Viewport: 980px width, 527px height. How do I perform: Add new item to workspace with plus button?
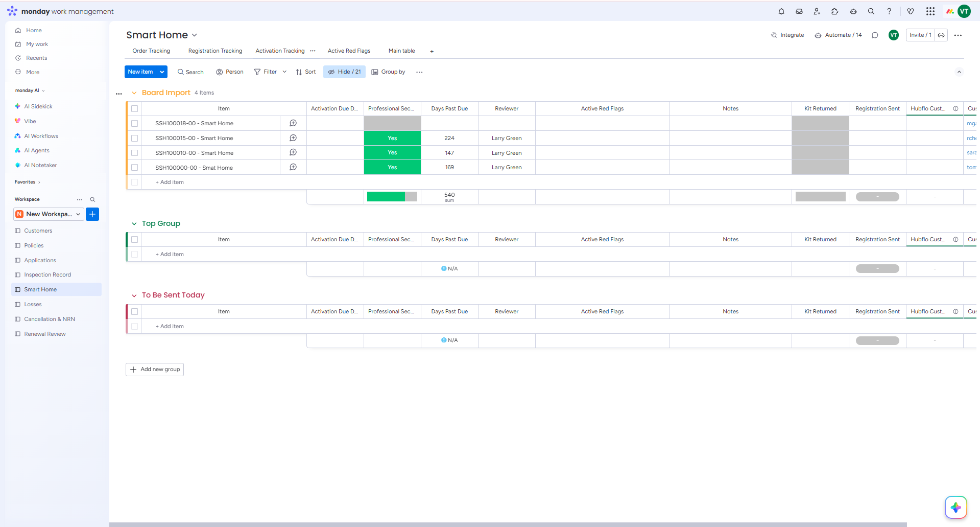tap(92, 214)
